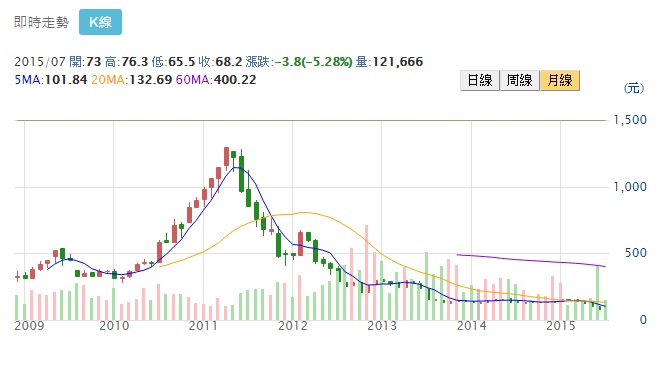Click the 2015/07 date label
Image resolution: width=664 pixels, height=370 pixels.
(40, 62)
